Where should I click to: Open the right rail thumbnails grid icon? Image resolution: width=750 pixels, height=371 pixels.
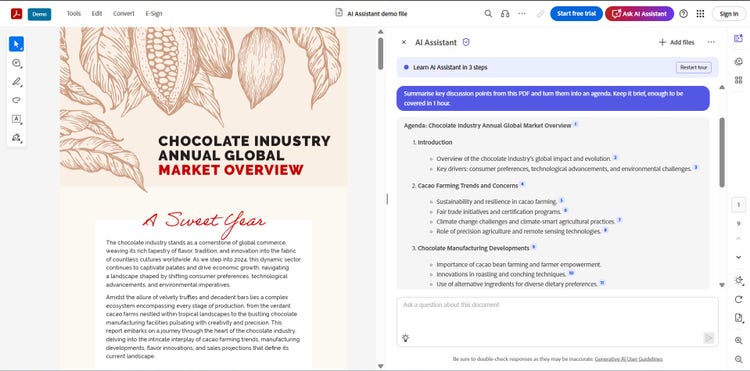pyautogui.click(x=739, y=80)
